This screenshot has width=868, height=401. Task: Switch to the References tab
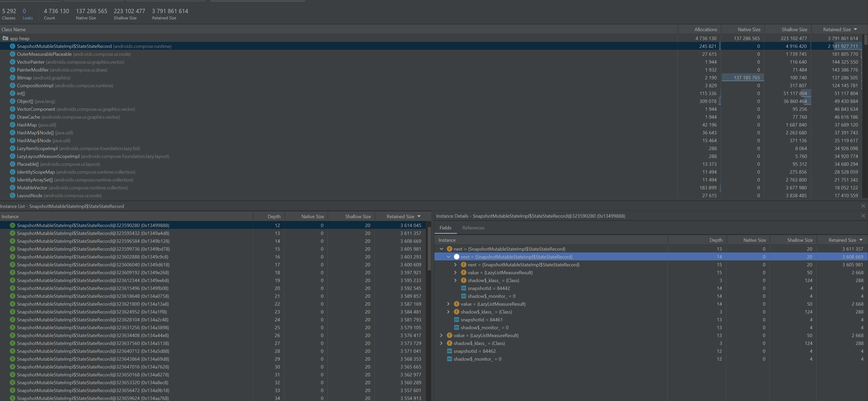pos(473,228)
